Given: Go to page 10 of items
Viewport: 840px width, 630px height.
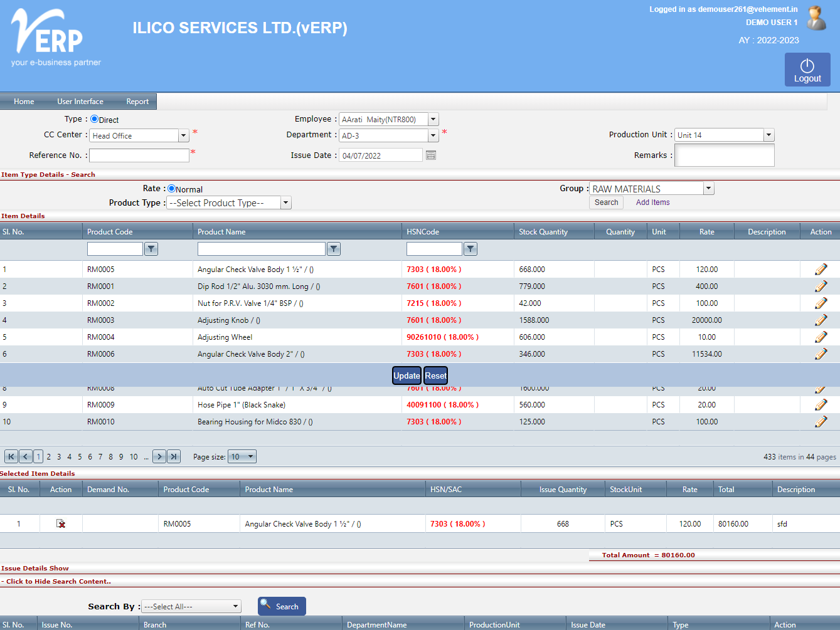Looking at the screenshot, I should (x=134, y=457).
